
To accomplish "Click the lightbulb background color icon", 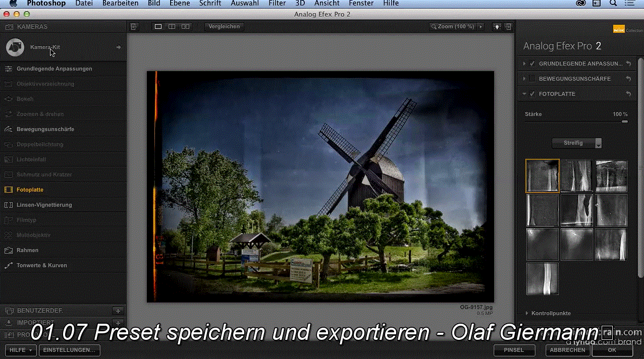I will coord(497,26).
